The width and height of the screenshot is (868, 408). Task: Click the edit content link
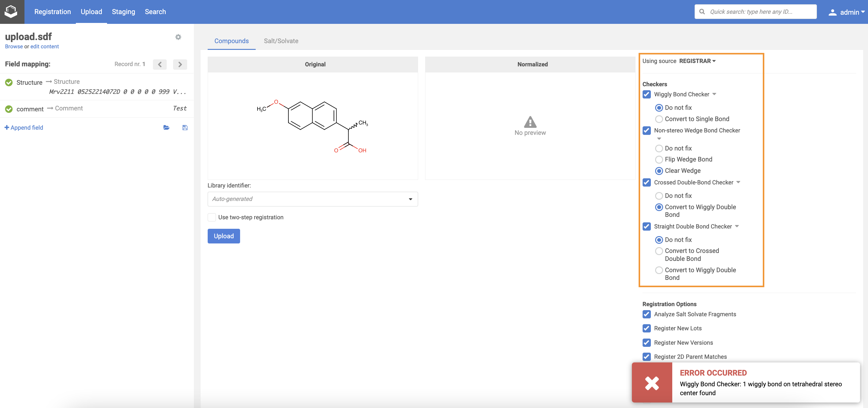coord(44,46)
